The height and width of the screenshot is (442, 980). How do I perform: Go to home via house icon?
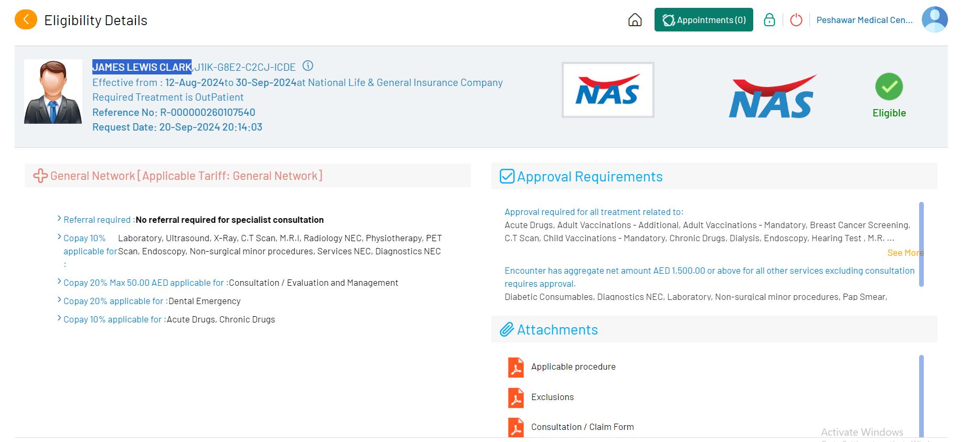pos(635,20)
